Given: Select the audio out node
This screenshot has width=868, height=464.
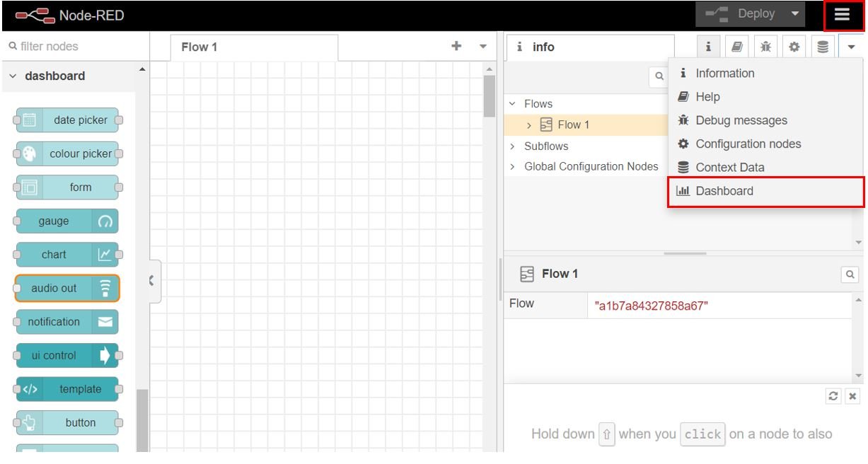Looking at the screenshot, I should (x=67, y=289).
